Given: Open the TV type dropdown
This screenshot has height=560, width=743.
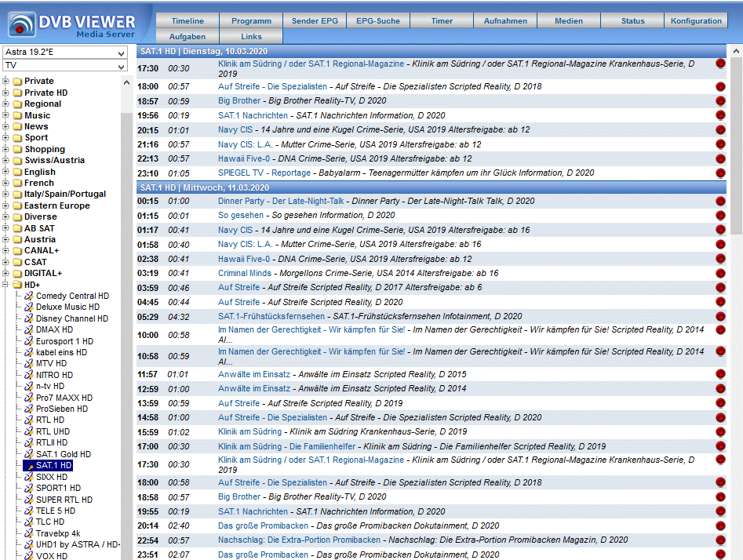Looking at the screenshot, I should click(x=64, y=66).
